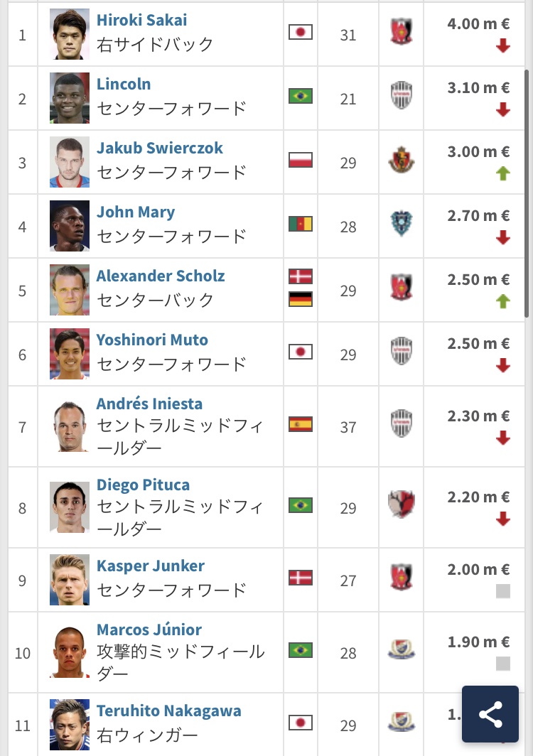Click the Brazil flag next to Lincoln
Image resolution: width=533 pixels, height=756 pixels.
(x=301, y=96)
